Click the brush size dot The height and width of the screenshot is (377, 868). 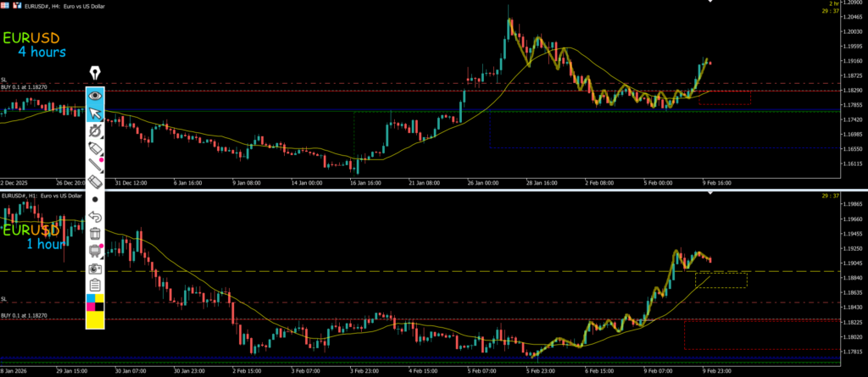coord(95,199)
